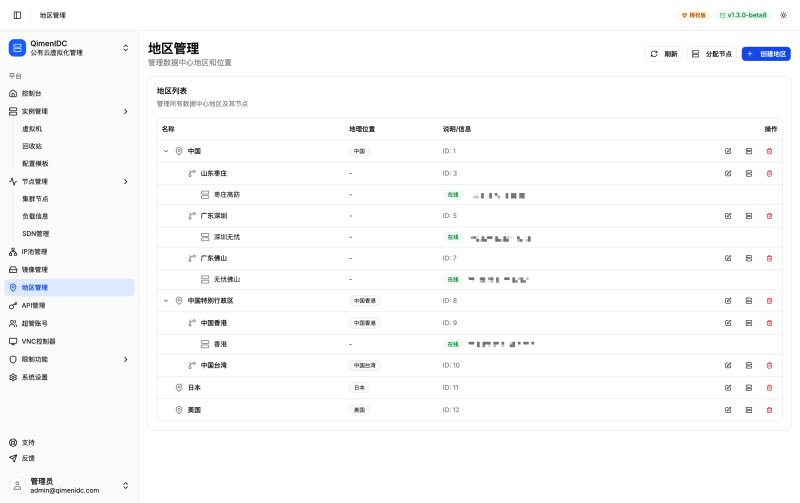Click the 分配节点 button
This screenshot has height=503, width=800.
pyautogui.click(x=712, y=54)
